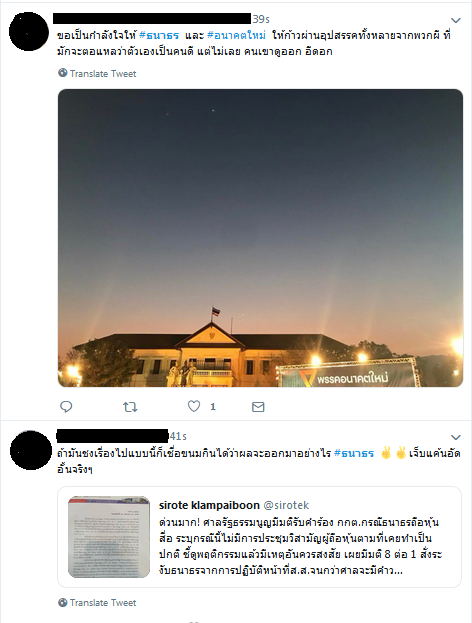Open the #ธนาธร hashtag in the second tweet
This screenshot has width=472, height=623.
[354, 453]
